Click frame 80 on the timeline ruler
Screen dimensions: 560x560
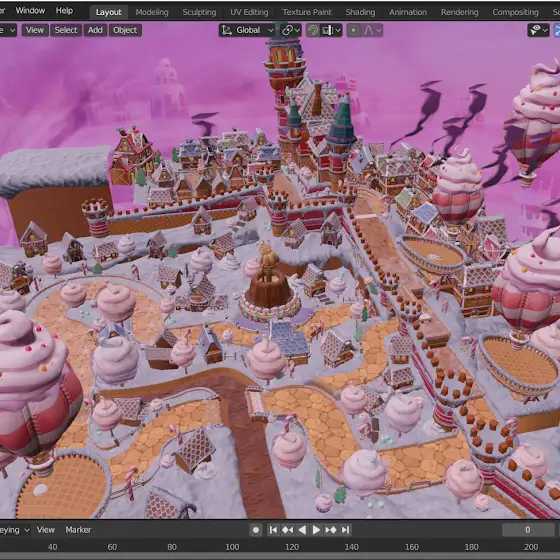tap(172, 547)
